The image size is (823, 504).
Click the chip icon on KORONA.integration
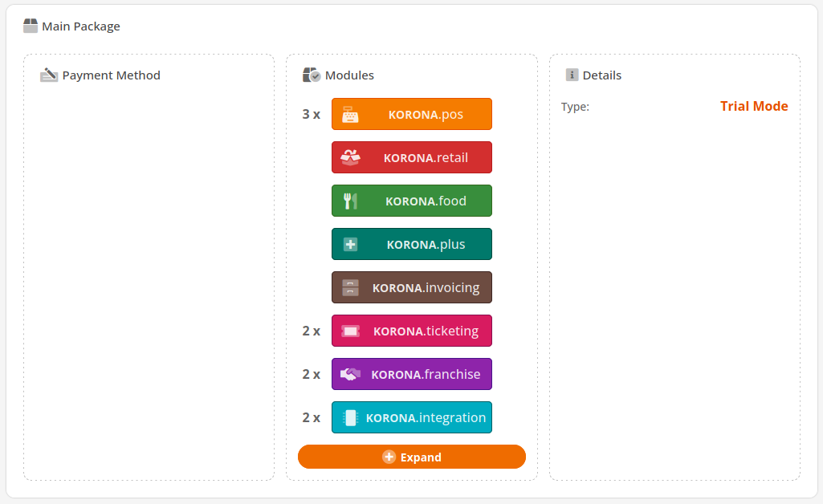350,417
